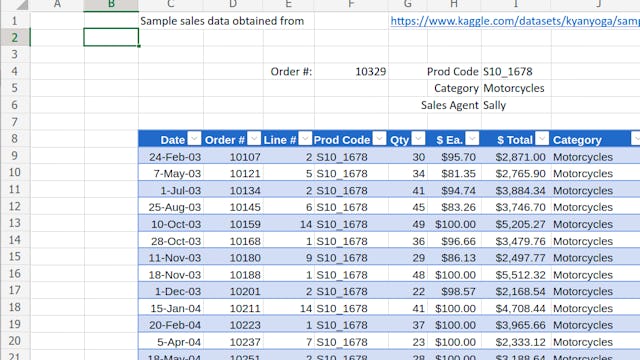Select price cell $98.57
Image resolution: width=640 pixels, height=360 pixels.
pos(454,291)
